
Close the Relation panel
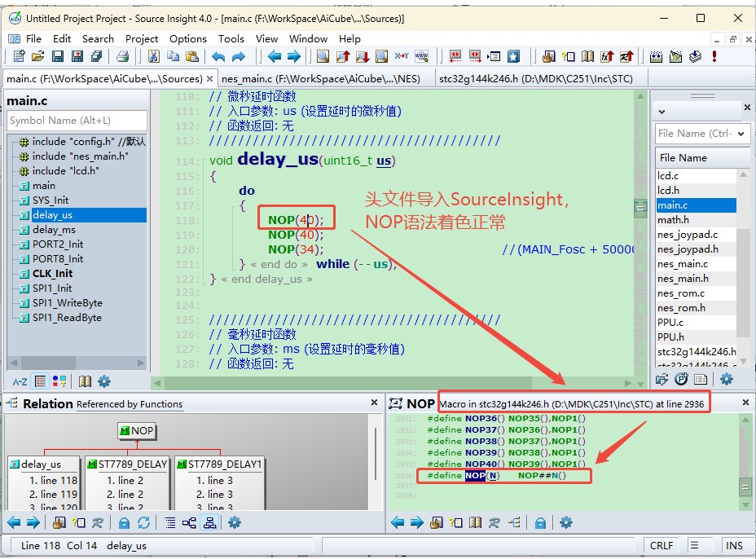tap(374, 402)
